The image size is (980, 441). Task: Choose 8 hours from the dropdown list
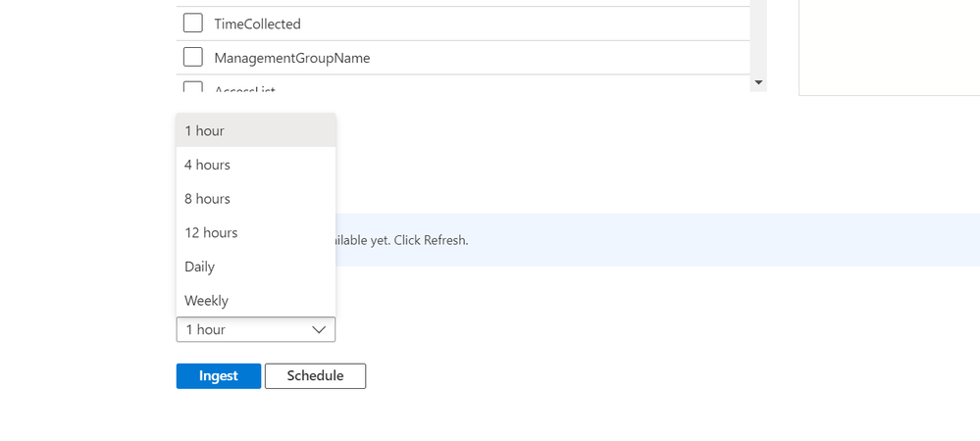pyautogui.click(x=256, y=199)
